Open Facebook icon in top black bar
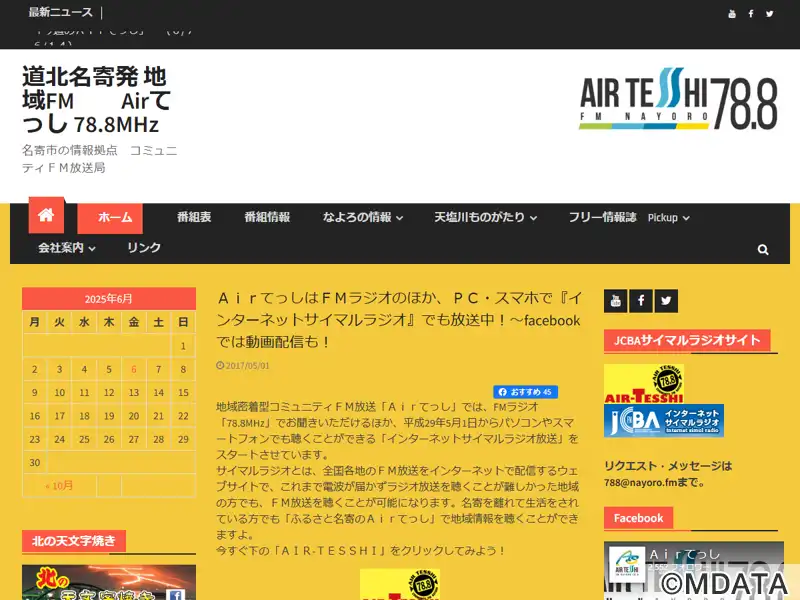Viewport: 800px width, 600px height. pos(751,14)
